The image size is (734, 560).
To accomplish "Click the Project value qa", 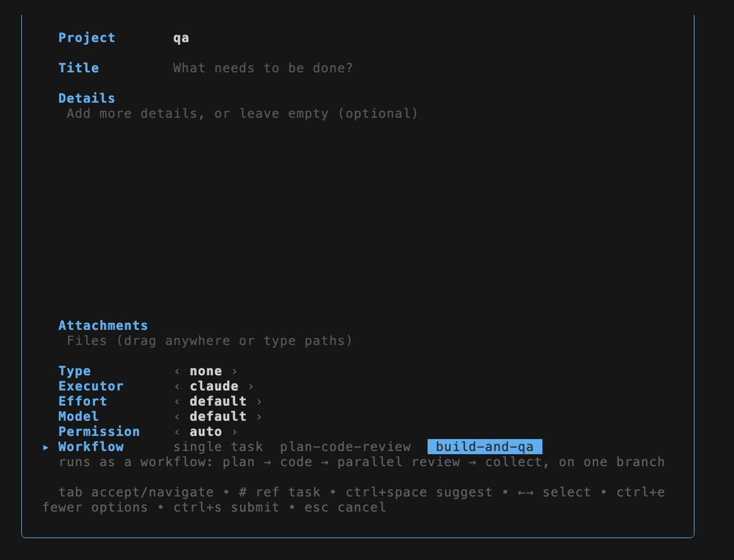I will (x=181, y=38).
